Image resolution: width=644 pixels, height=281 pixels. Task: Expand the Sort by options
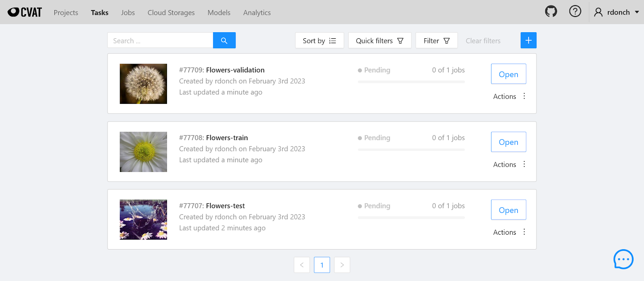click(x=320, y=40)
